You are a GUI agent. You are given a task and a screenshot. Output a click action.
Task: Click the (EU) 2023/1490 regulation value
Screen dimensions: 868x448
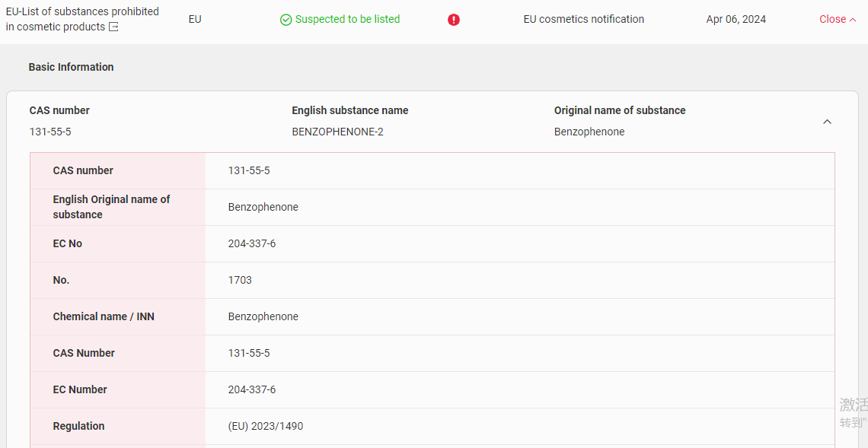(x=265, y=426)
